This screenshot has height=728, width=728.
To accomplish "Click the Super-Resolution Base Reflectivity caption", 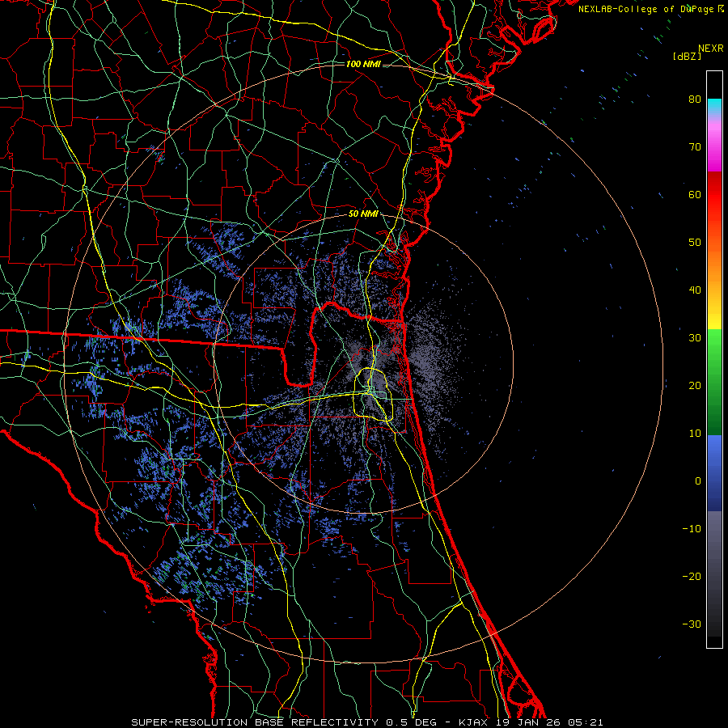I will [367, 722].
